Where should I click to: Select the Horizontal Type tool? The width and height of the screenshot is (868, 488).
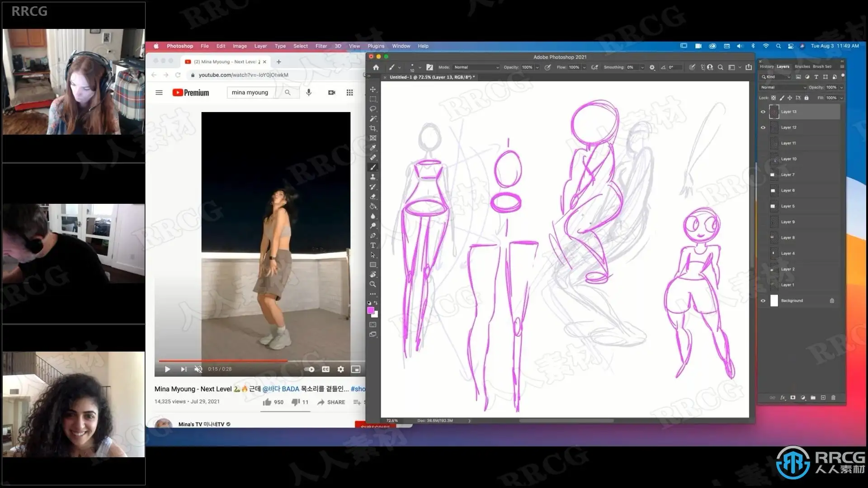(373, 245)
